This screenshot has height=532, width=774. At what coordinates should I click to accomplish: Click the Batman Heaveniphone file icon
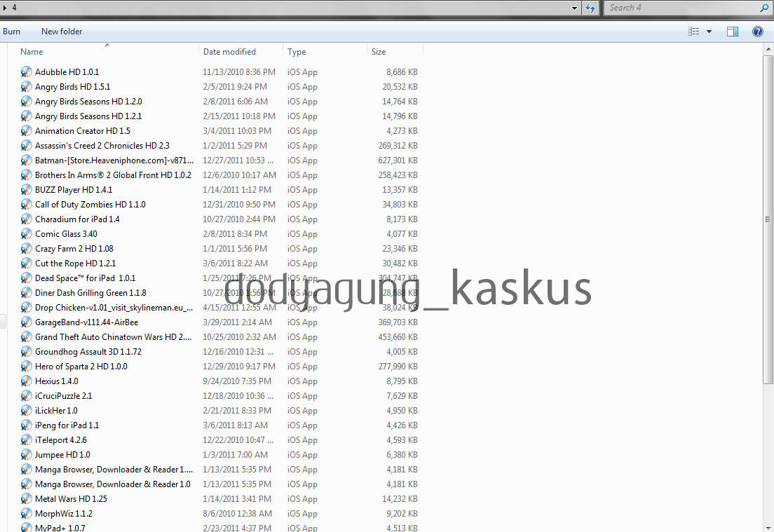click(26, 161)
